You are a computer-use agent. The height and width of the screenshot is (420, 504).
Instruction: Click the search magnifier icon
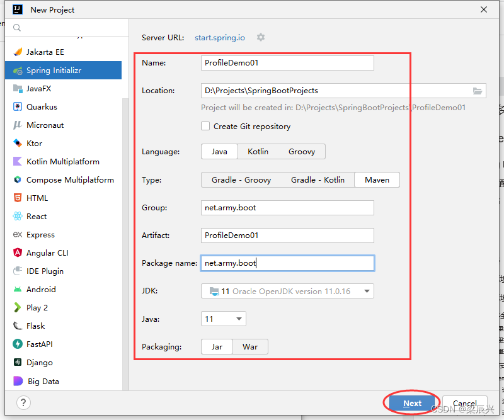17,28
